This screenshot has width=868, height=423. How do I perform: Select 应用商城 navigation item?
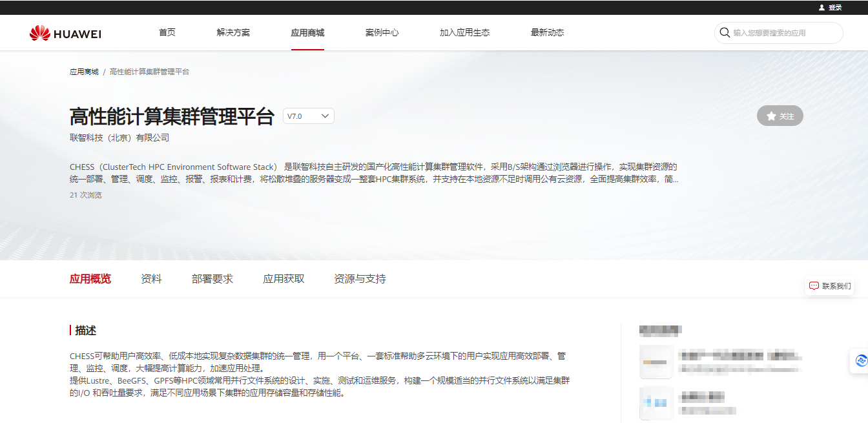point(307,32)
